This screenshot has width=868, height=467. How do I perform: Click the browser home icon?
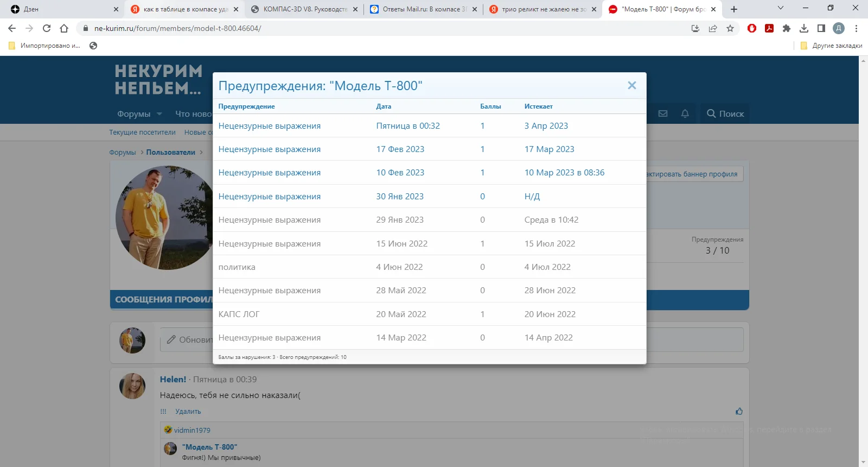(64, 28)
